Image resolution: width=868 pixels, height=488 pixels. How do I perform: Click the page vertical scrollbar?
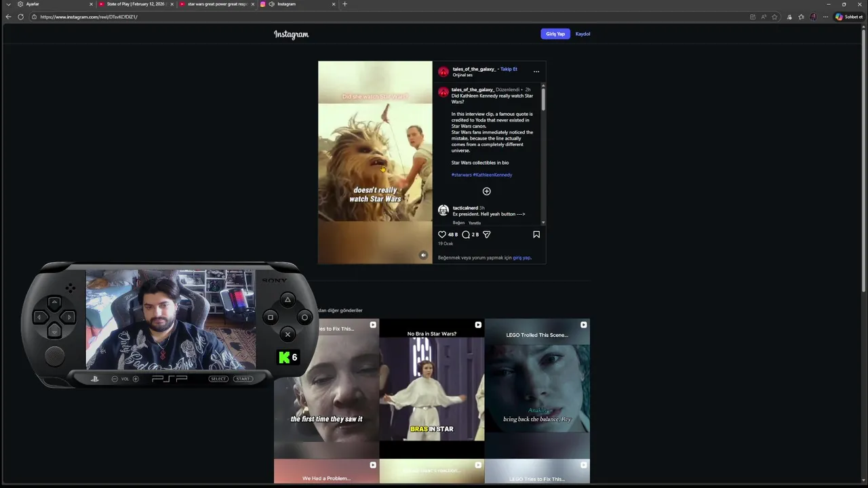coord(865,159)
